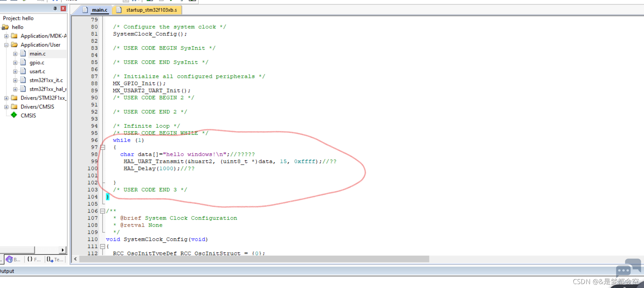The image size is (644, 288).
Task: Select the main.c editor tab
Action: [99, 10]
